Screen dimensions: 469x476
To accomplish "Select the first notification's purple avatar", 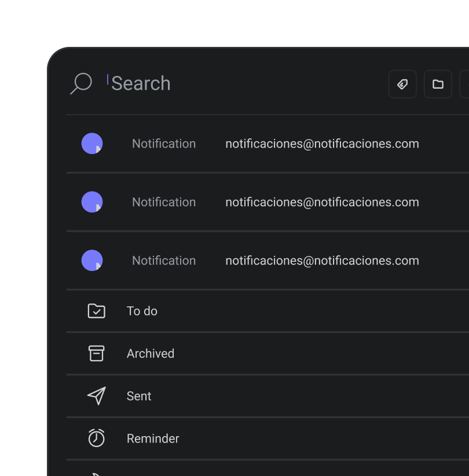I will 92,144.
